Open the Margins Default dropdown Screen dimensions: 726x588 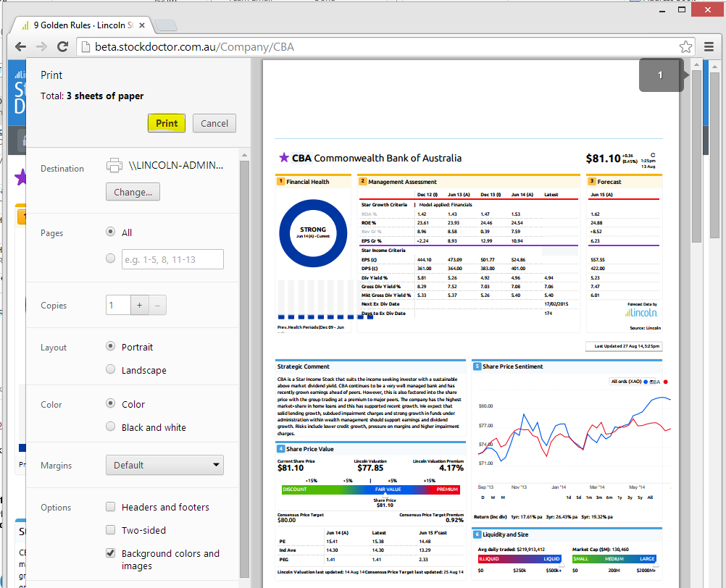point(164,465)
